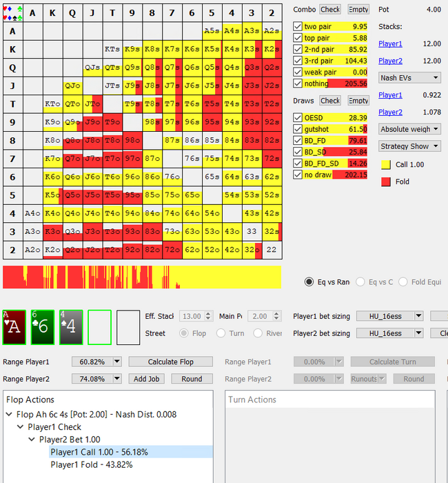The height and width of the screenshot is (483, 448).
Task: Select Player1 Call 1.00 - 56.18% row
Action: coord(131,452)
